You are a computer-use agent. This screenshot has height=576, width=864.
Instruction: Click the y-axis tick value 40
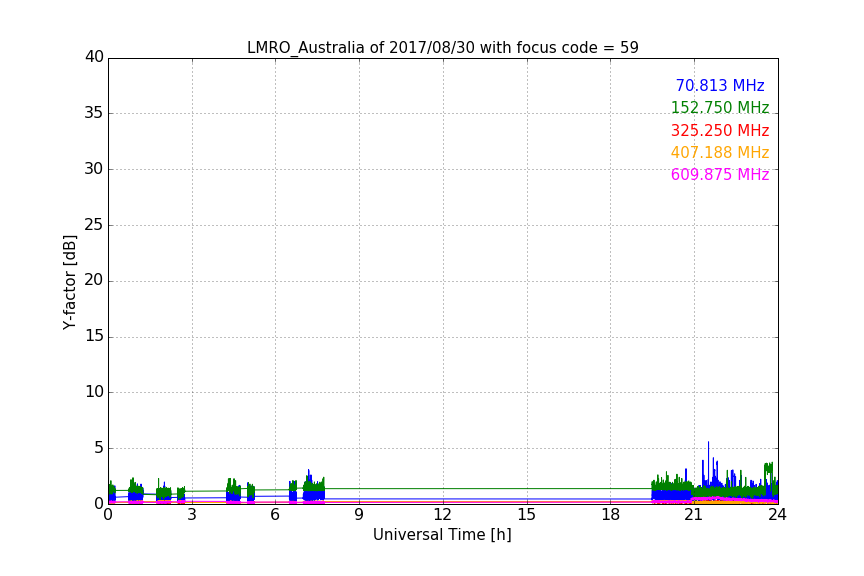(94, 57)
